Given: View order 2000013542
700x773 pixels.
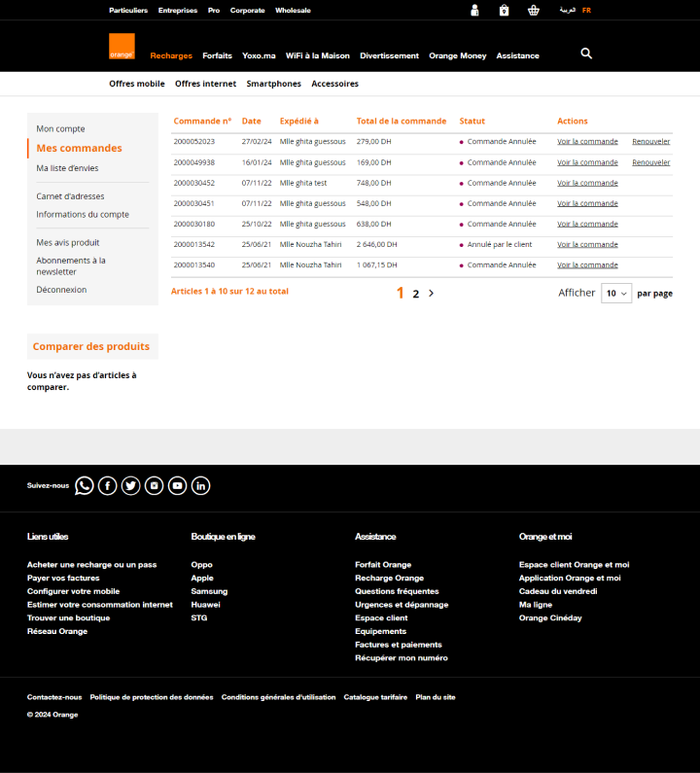Looking at the screenshot, I should 587,244.
